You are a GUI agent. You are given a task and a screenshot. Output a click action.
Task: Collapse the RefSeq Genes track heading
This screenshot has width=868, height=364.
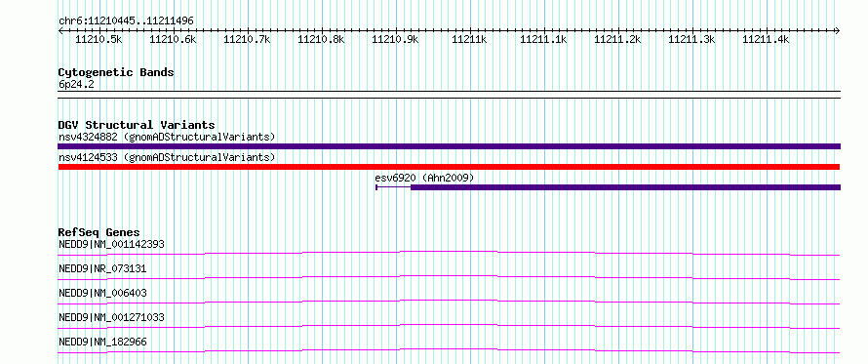(99, 232)
